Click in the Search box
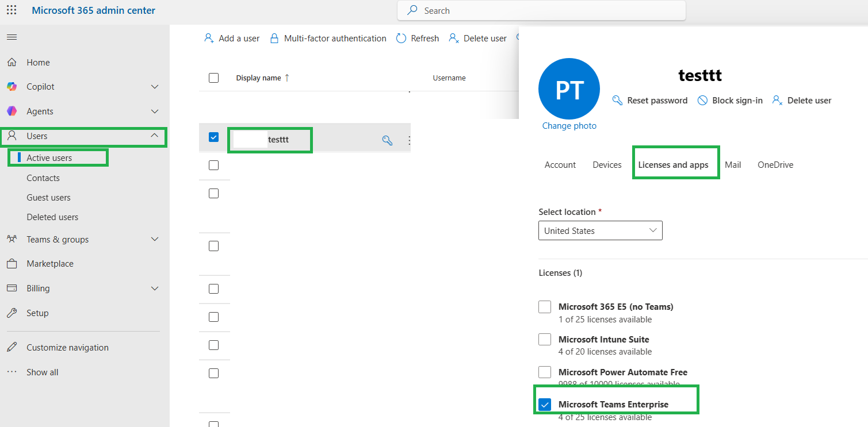 point(541,10)
